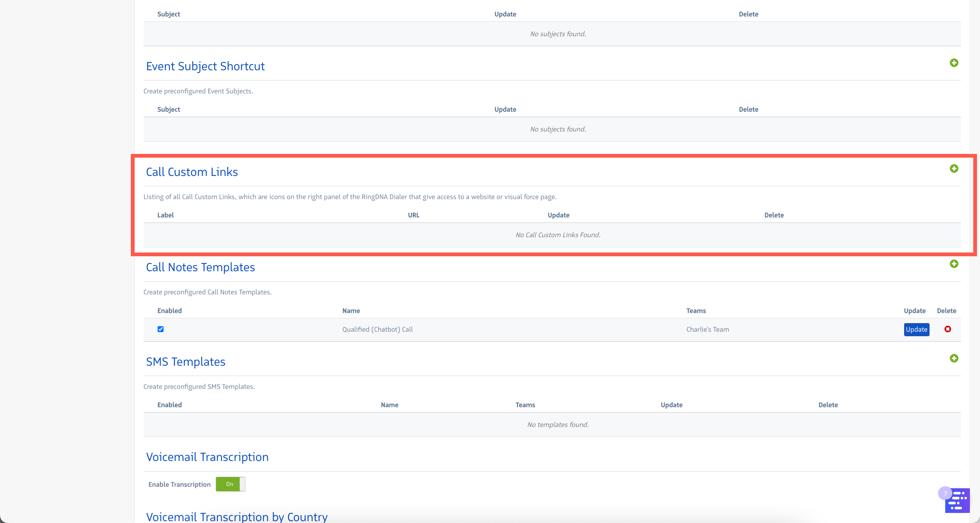Click the Call Notes Templates heading
The image size is (980, 523).
(x=200, y=267)
